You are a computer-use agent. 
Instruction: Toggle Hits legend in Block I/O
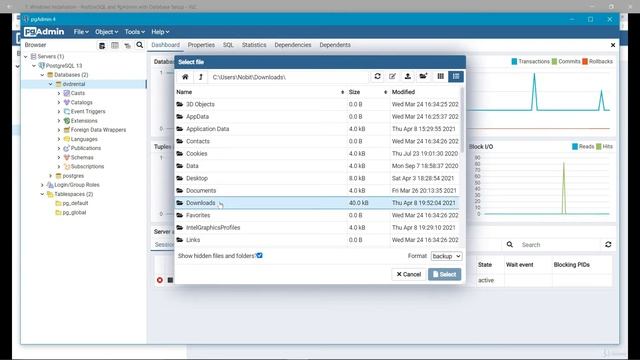point(604,146)
